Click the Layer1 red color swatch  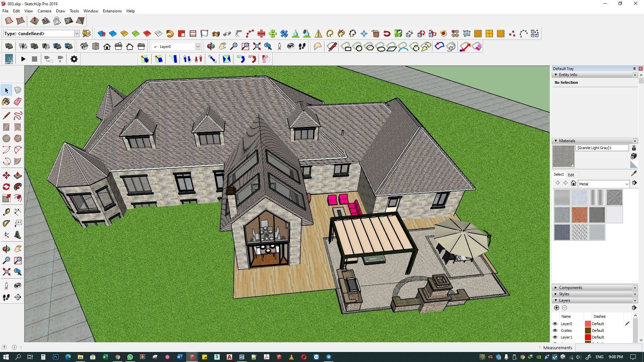(588, 337)
